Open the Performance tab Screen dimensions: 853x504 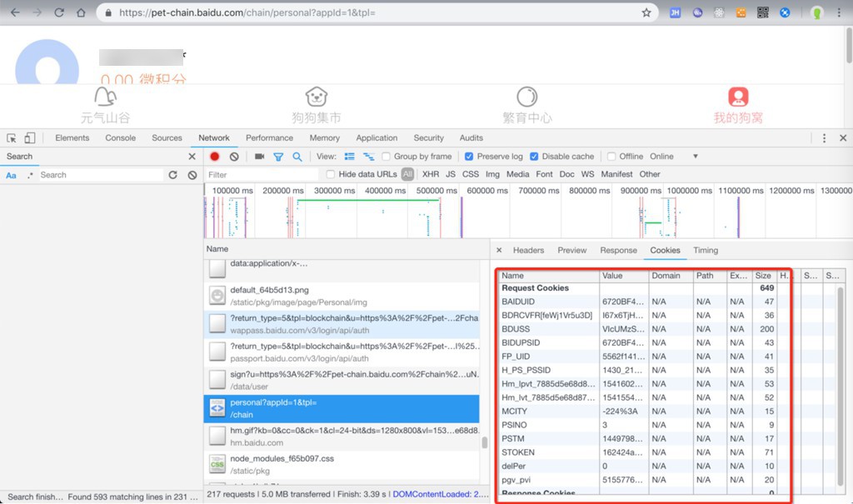click(x=269, y=138)
